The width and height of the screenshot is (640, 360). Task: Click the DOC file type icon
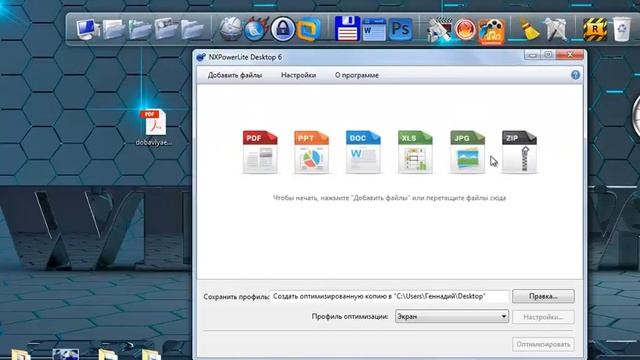tap(363, 152)
